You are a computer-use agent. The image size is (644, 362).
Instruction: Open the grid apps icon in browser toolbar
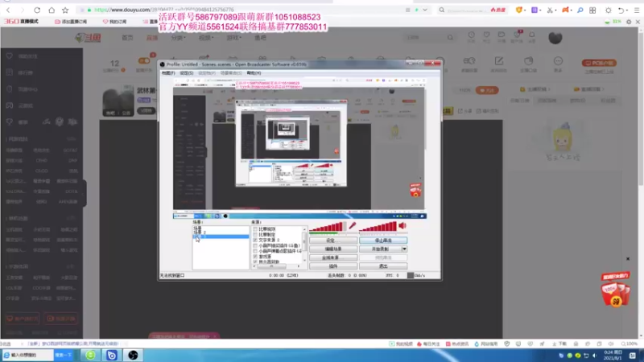[x=592, y=10]
